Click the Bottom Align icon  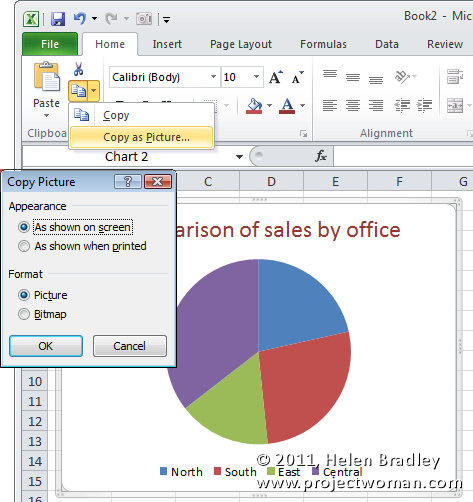coord(376,80)
